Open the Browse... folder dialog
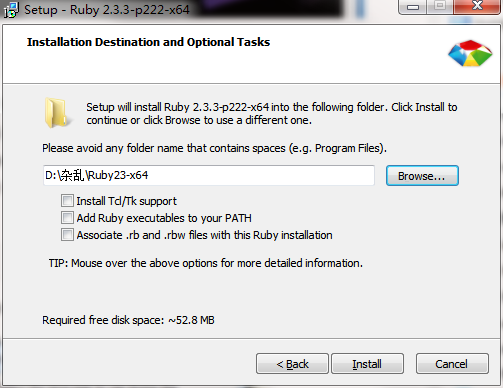The height and width of the screenshot is (388, 503). [422, 176]
